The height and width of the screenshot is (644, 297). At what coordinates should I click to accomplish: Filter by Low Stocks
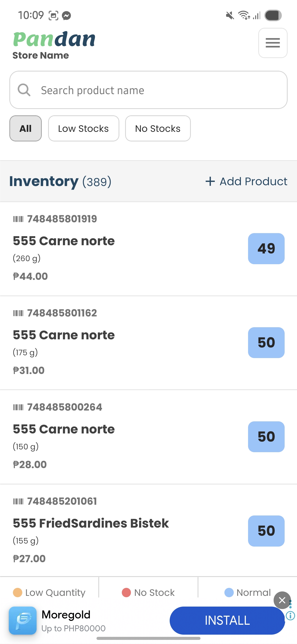click(x=84, y=129)
